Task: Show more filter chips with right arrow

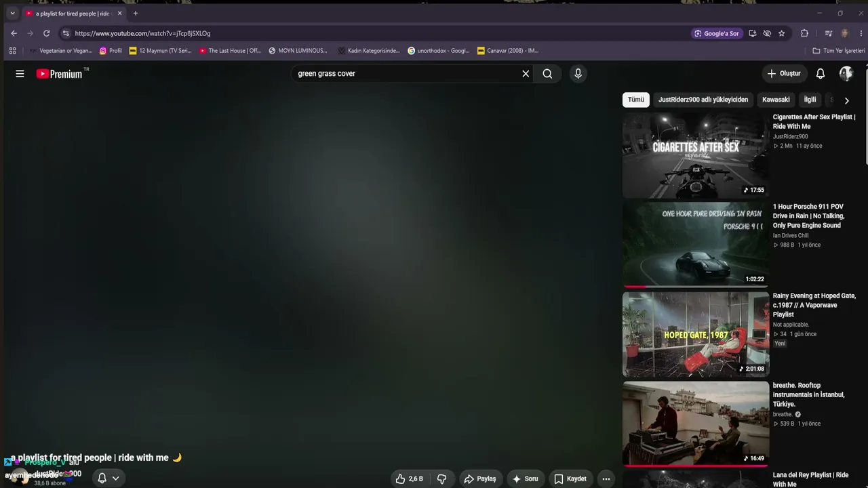Action: point(846,100)
